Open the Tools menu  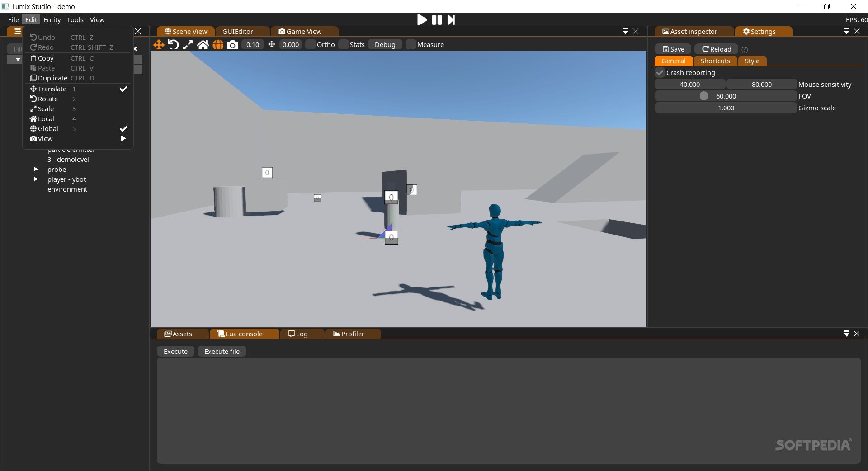(75, 19)
